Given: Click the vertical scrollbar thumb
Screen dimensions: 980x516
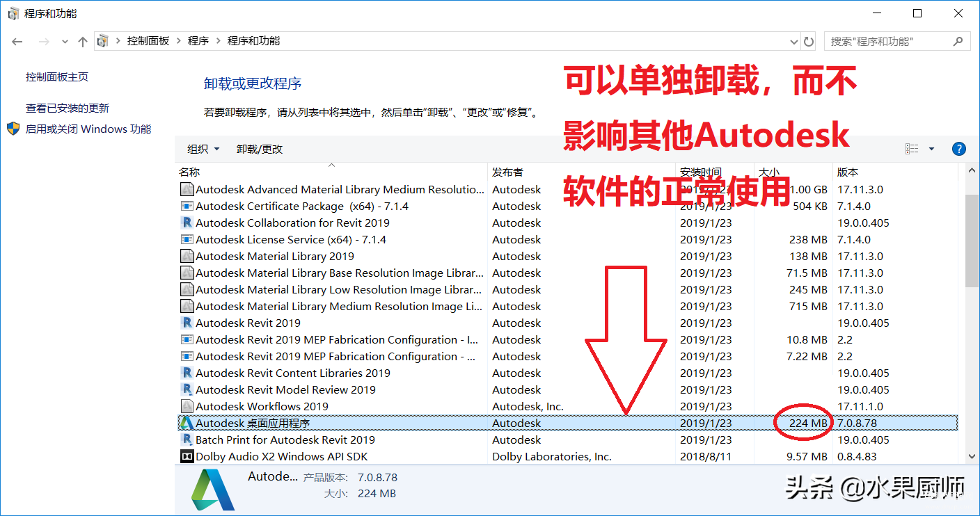Looking at the screenshot, I should coord(972,241).
